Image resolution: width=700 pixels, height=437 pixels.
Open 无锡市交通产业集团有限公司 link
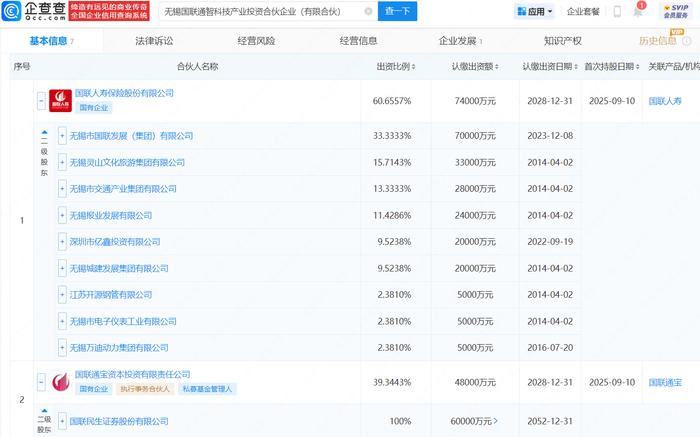pyautogui.click(x=123, y=189)
